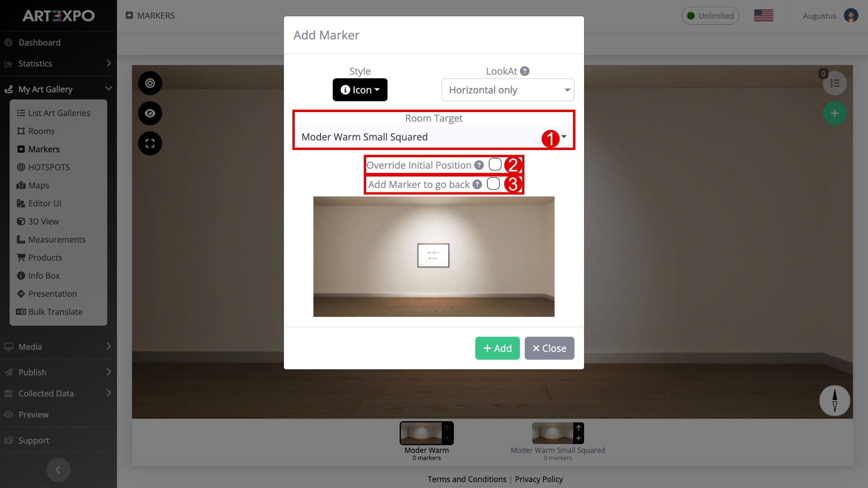Viewport: 868px width, 488px height.
Task: Click the target marker icon button
Action: (x=150, y=83)
